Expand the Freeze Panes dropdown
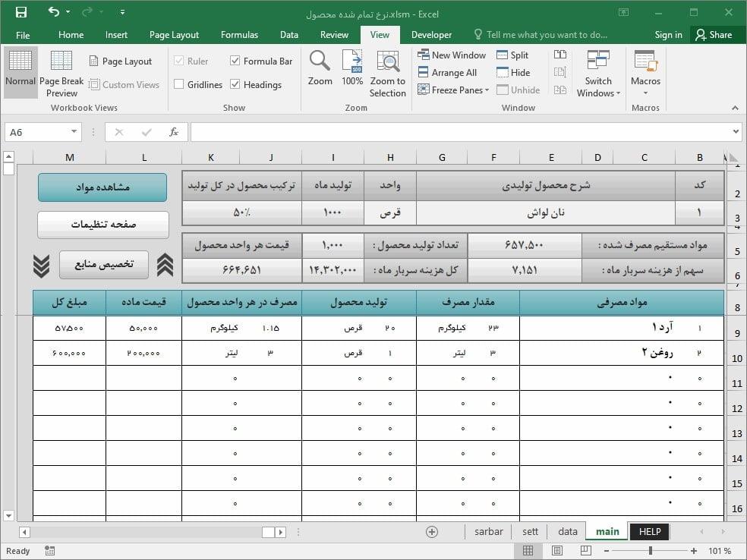 pyautogui.click(x=487, y=90)
